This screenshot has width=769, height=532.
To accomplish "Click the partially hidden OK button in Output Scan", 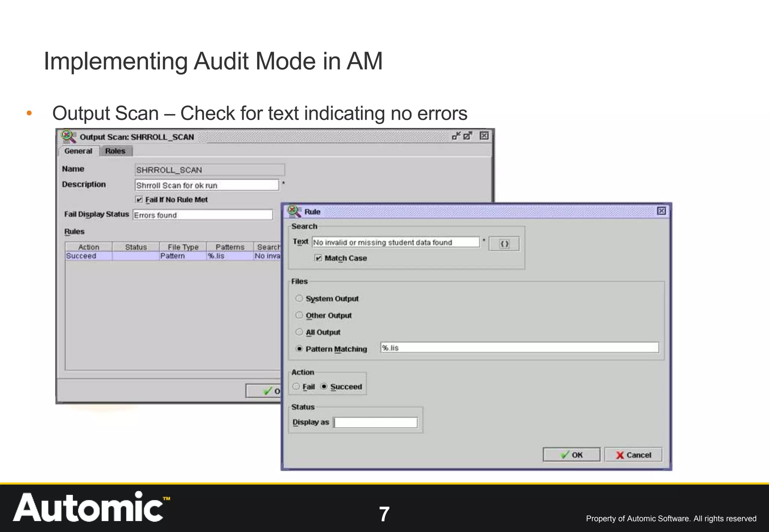I will 264,391.
